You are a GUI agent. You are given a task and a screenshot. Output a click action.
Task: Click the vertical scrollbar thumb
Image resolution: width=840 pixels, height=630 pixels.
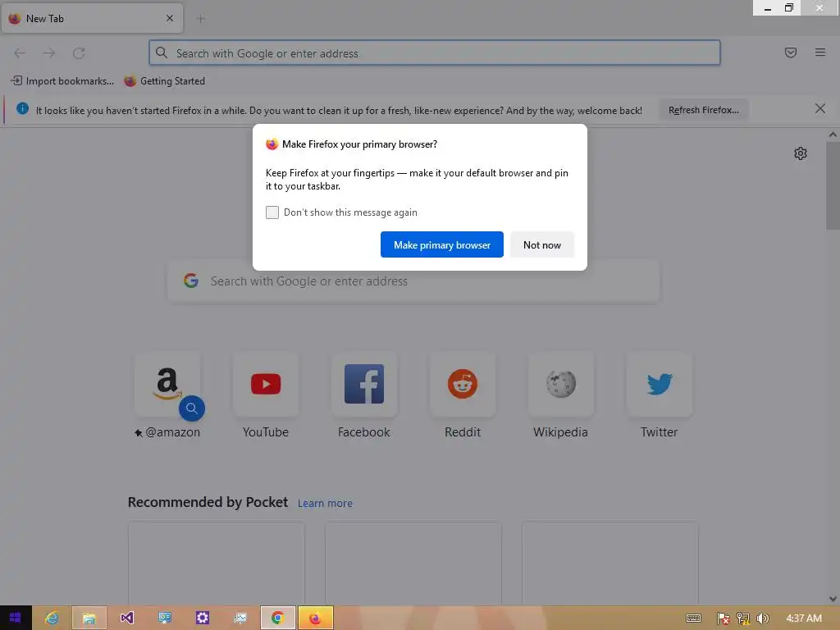(x=833, y=185)
